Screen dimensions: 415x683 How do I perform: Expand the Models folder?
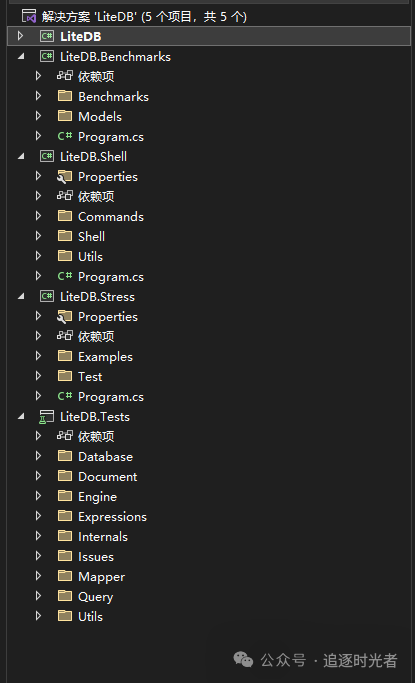(38, 116)
